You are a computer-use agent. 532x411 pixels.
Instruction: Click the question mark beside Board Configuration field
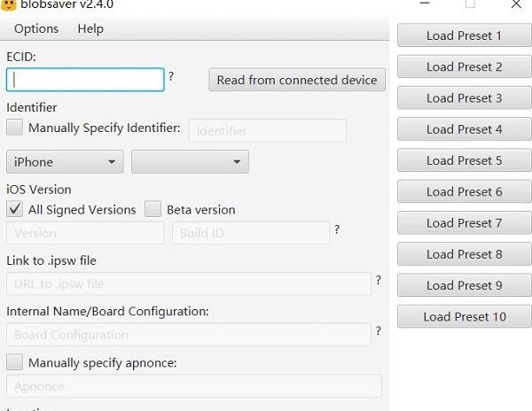pos(379,331)
